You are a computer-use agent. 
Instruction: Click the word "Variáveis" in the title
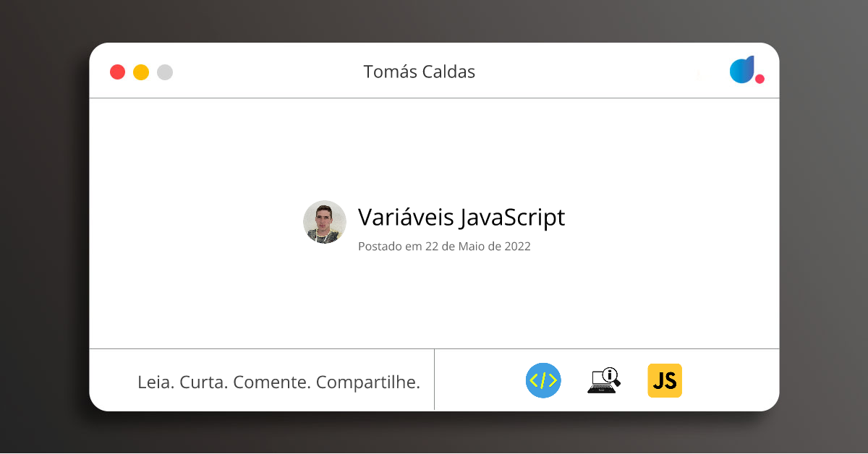tap(406, 217)
